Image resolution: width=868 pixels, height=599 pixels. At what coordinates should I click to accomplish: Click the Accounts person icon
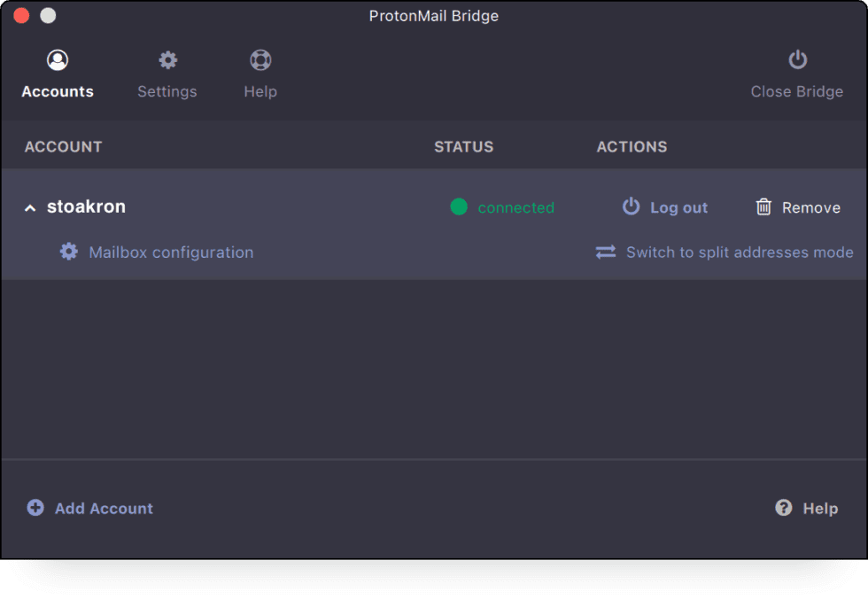[x=58, y=59]
